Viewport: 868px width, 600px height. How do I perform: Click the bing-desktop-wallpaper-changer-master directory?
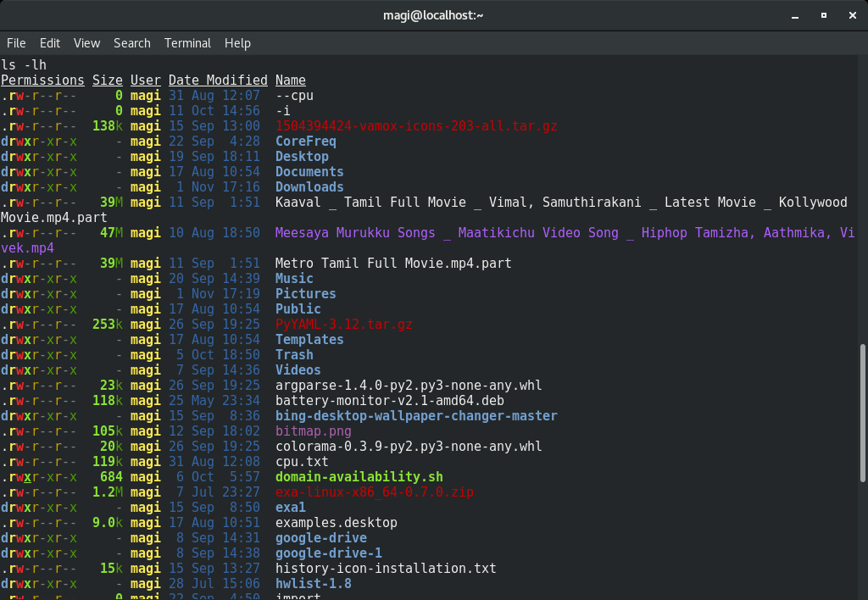(416, 416)
